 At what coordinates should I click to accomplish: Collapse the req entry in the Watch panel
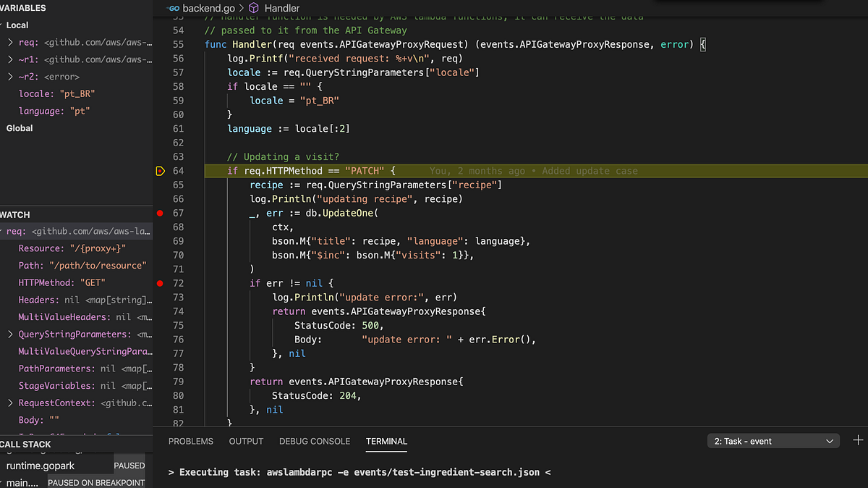[4, 230]
